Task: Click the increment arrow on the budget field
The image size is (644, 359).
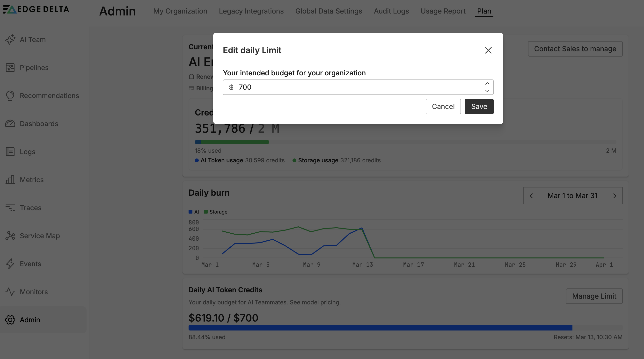Action: (x=487, y=83)
